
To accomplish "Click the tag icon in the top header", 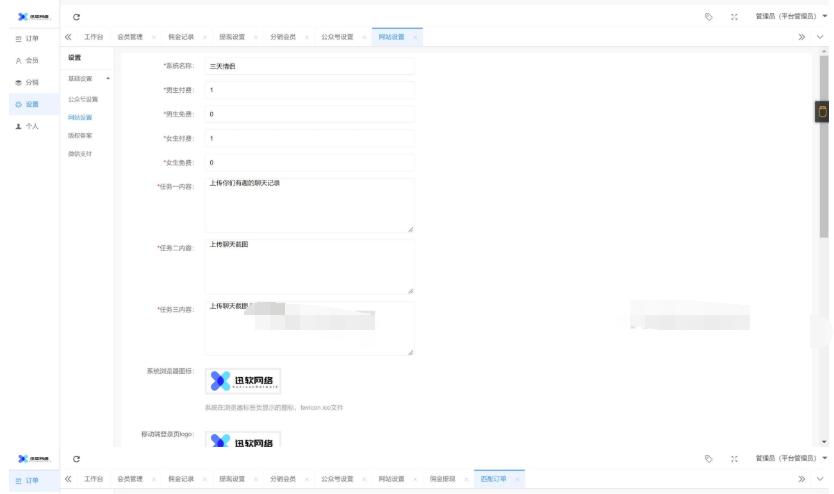I will point(708,17).
